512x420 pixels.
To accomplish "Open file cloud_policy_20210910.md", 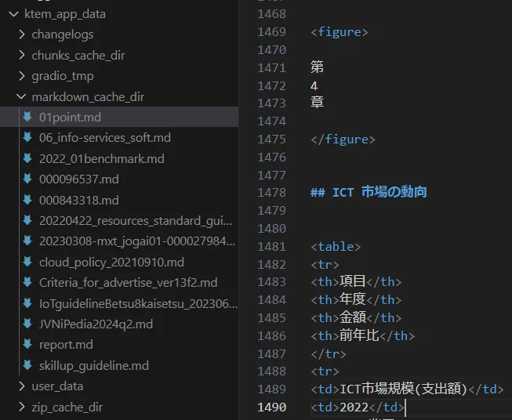I will pos(111,262).
